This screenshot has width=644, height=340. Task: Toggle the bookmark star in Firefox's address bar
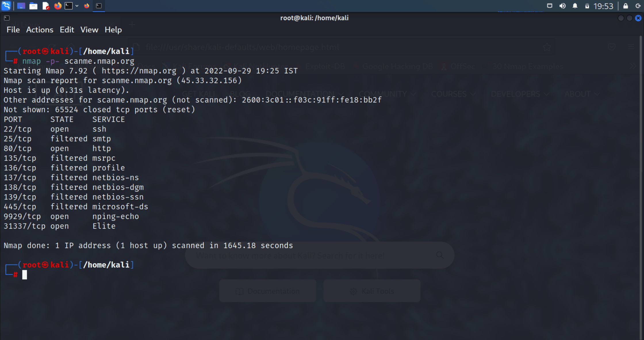tap(547, 47)
